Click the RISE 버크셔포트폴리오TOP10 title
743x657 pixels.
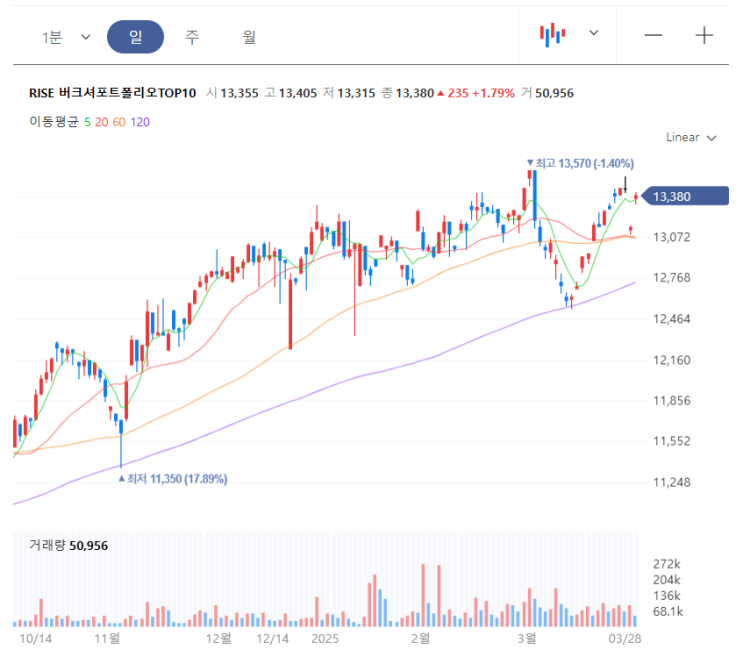(112, 93)
